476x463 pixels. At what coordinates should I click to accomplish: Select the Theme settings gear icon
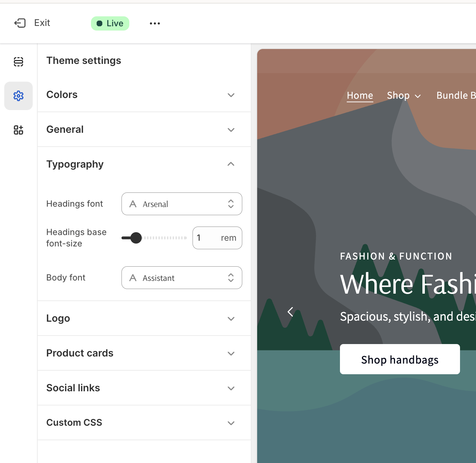click(18, 96)
